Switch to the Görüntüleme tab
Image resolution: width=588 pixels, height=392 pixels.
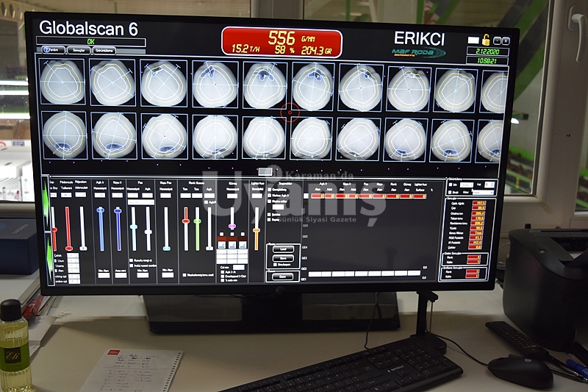[x=104, y=50]
